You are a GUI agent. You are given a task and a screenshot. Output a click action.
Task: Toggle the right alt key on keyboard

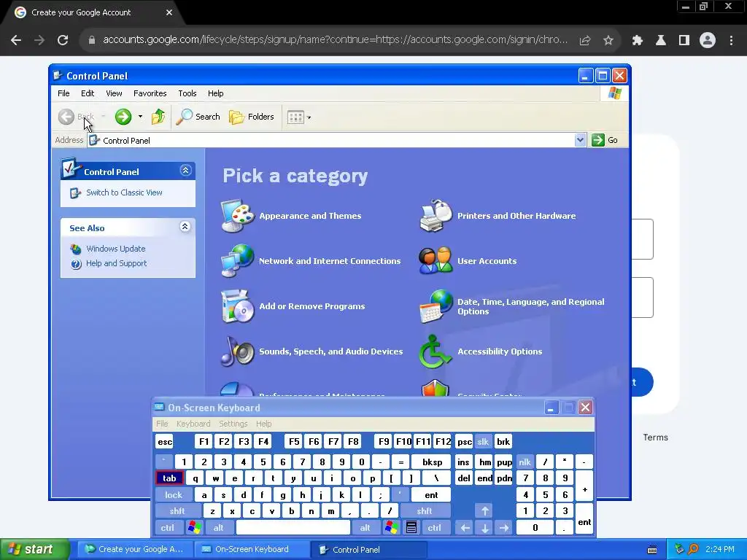pos(365,528)
